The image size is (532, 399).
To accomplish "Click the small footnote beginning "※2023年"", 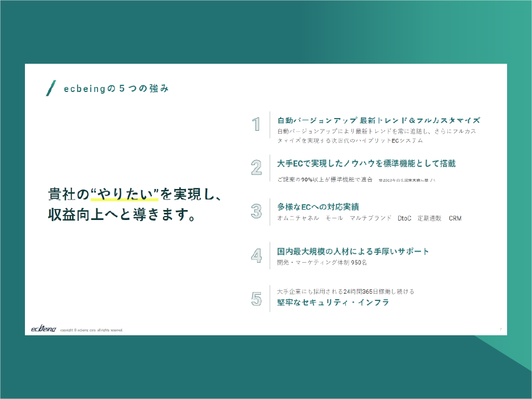I will point(407,180).
